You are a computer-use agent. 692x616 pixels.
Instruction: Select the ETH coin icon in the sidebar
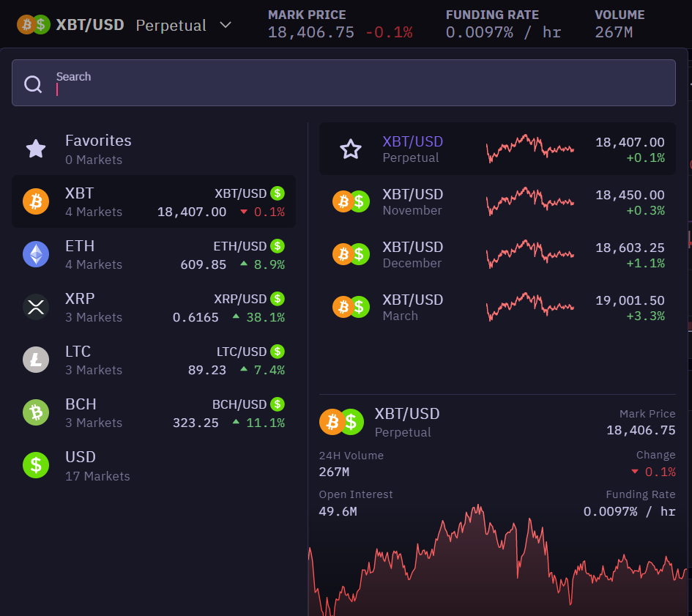(35, 254)
